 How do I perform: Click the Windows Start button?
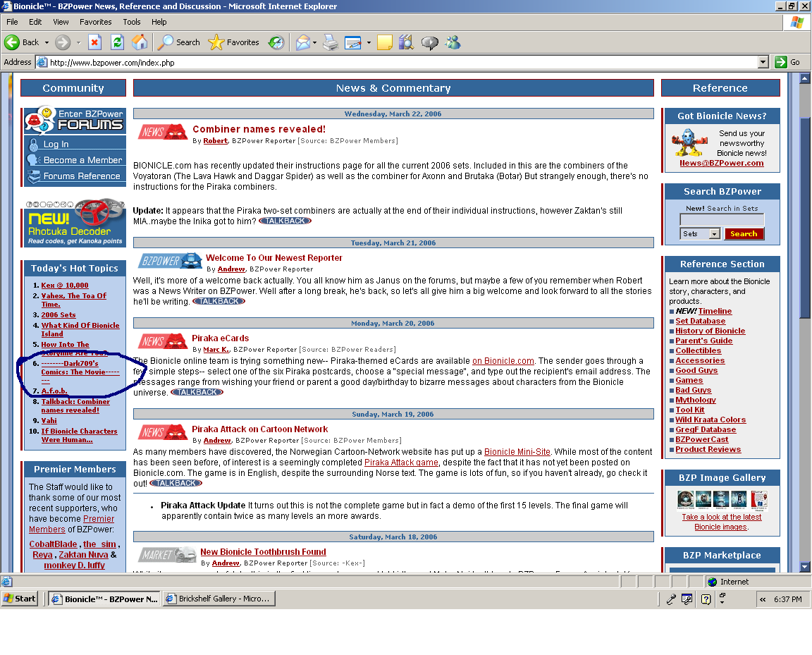[x=20, y=599]
